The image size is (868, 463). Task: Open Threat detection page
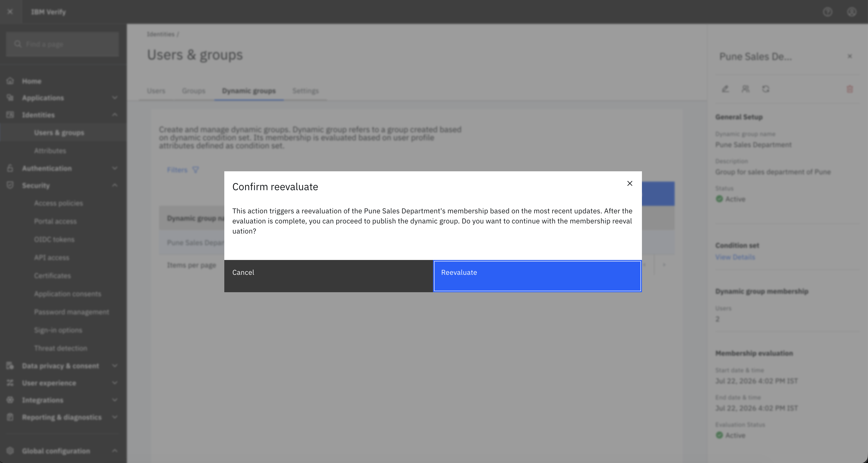pos(61,348)
